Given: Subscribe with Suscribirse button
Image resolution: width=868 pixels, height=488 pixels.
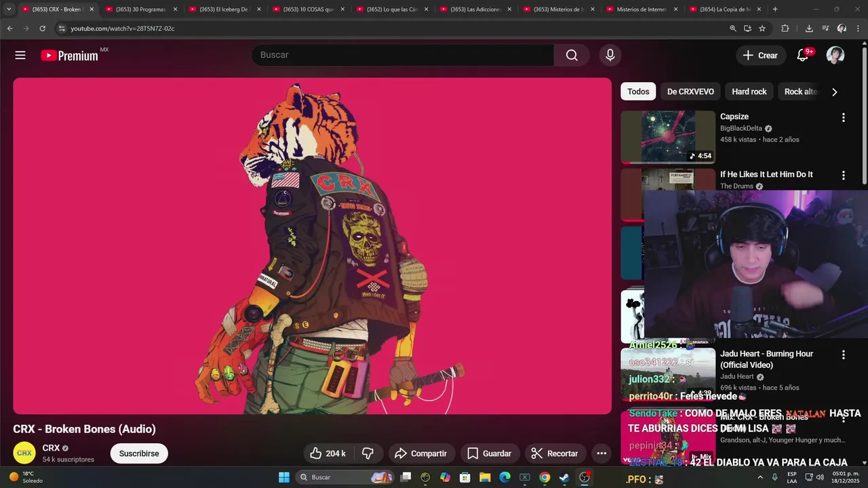Looking at the screenshot, I should click(139, 453).
